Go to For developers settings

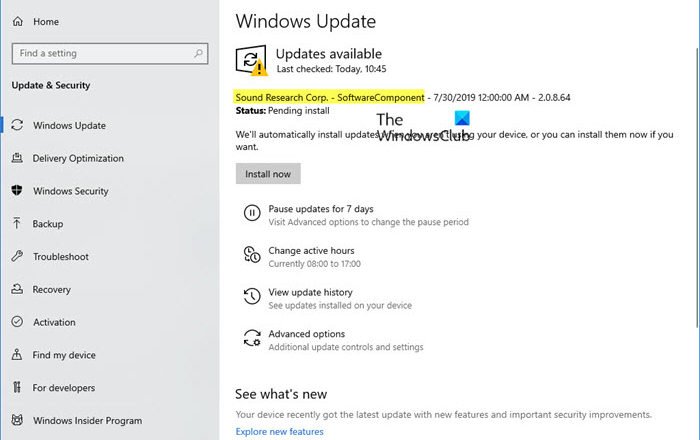pyautogui.click(x=64, y=388)
